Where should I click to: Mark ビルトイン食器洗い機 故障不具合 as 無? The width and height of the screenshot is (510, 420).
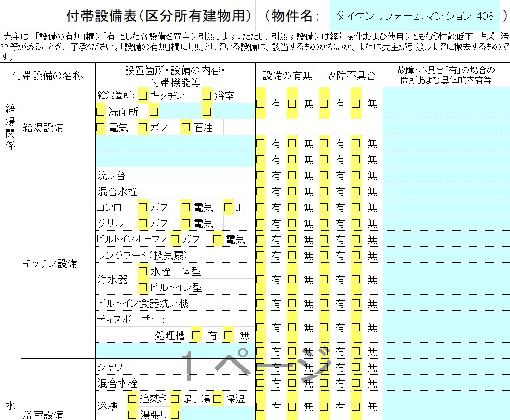[x=356, y=303]
